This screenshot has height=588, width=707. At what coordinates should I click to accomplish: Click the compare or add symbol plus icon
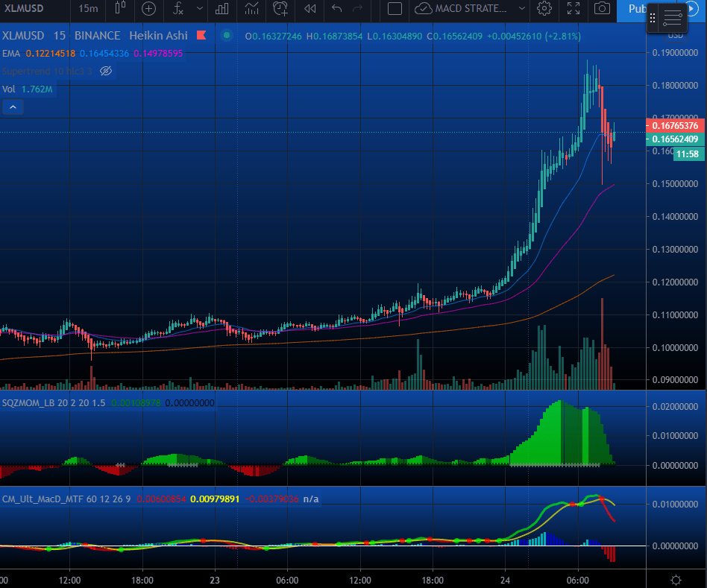click(148, 8)
